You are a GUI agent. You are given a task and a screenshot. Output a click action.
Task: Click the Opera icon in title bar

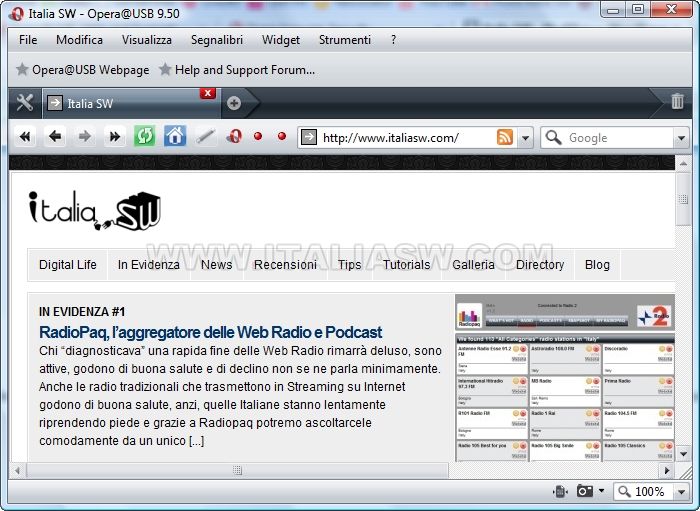[x=16, y=14]
